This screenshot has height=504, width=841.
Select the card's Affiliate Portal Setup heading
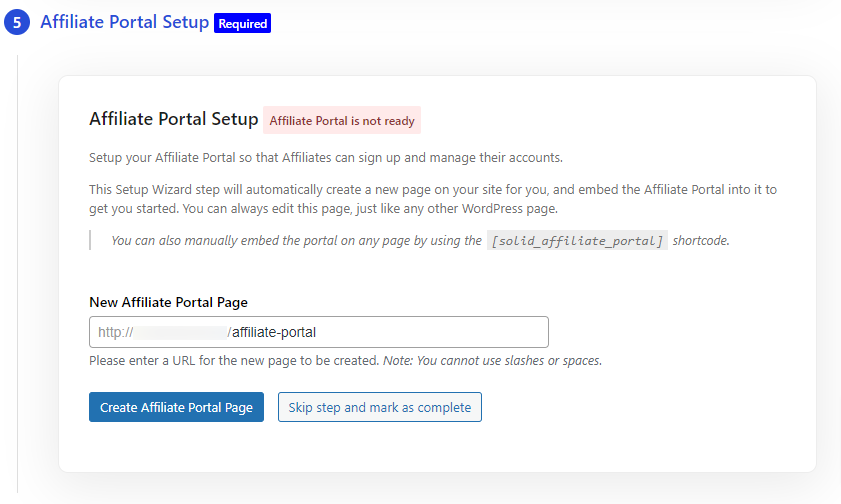click(x=173, y=119)
